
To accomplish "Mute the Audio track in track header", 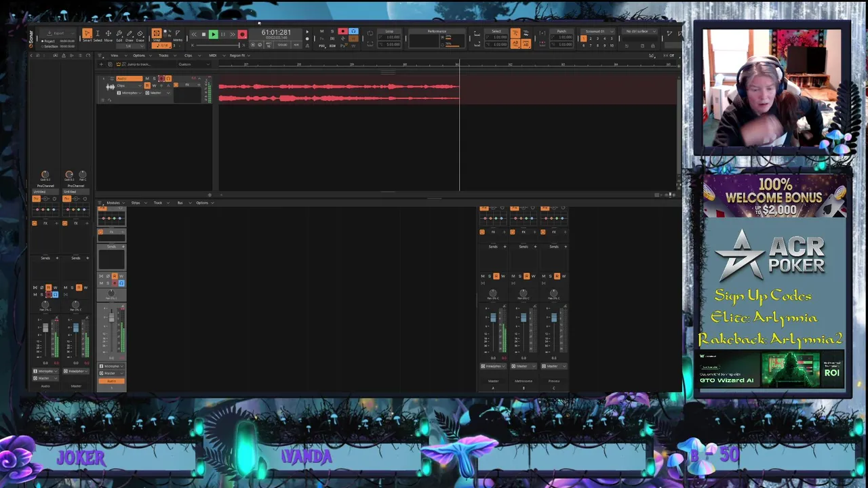I will (147, 79).
